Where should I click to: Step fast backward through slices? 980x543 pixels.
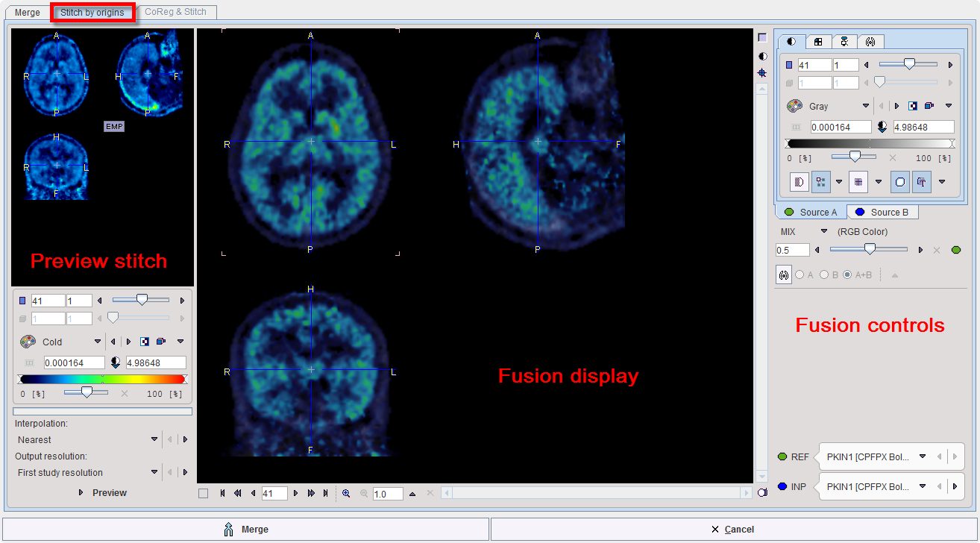pos(237,493)
